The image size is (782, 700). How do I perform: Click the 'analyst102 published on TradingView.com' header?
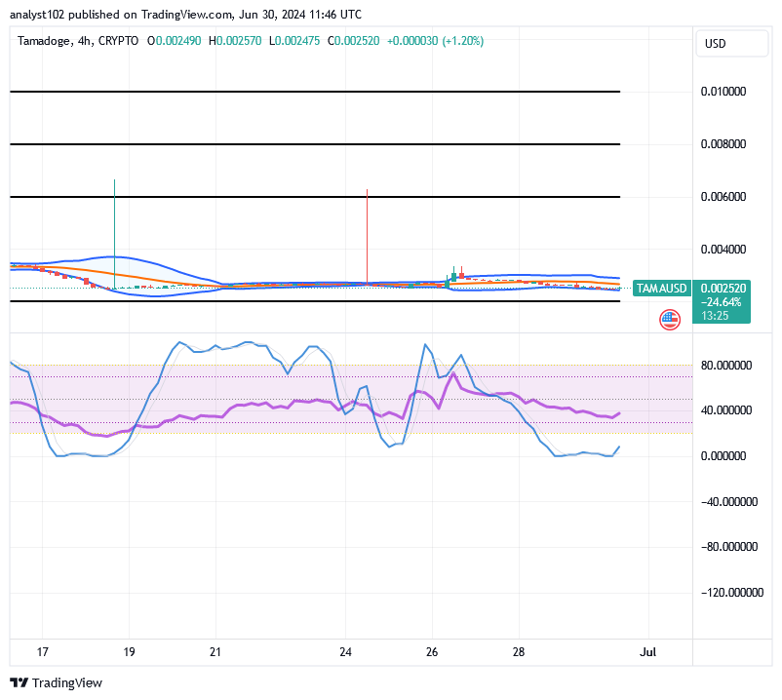coord(121,15)
